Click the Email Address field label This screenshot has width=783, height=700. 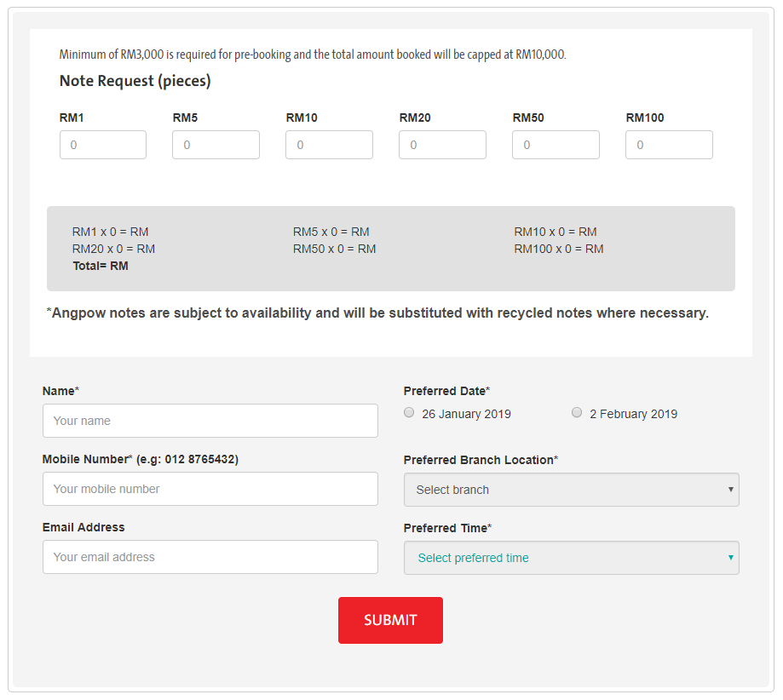(x=83, y=527)
